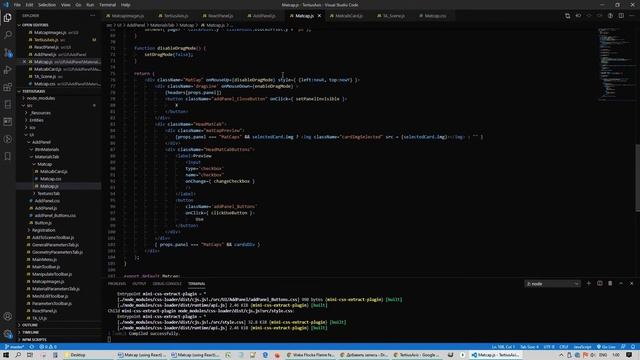The height and width of the screenshot is (360, 640).
Task: Click the Go Live status bar button
Action: click(606, 347)
